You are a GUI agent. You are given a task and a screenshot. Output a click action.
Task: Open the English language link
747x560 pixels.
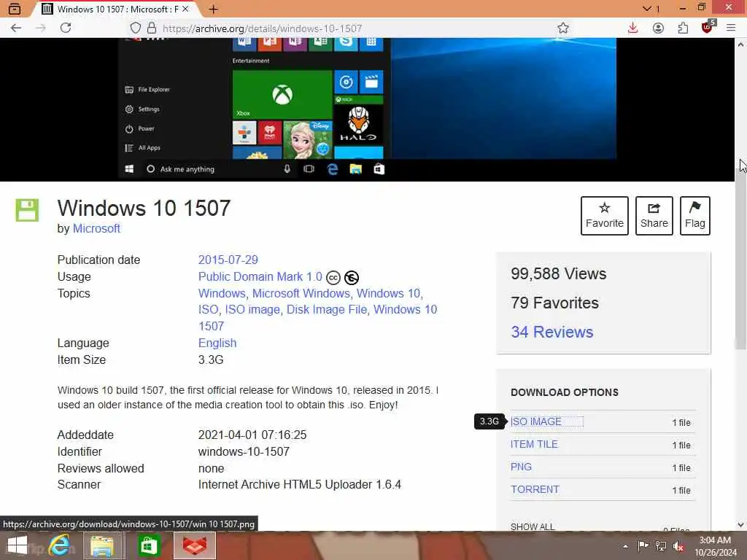(x=217, y=343)
